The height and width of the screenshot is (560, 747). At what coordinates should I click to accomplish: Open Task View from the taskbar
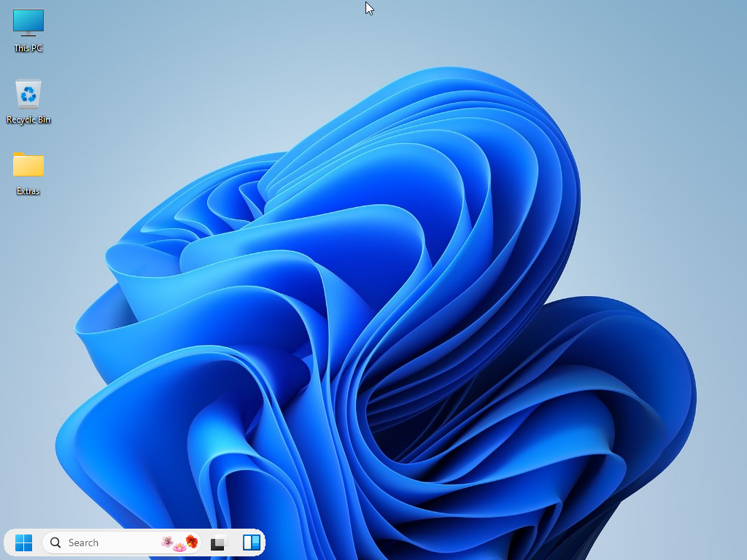click(218, 542)
